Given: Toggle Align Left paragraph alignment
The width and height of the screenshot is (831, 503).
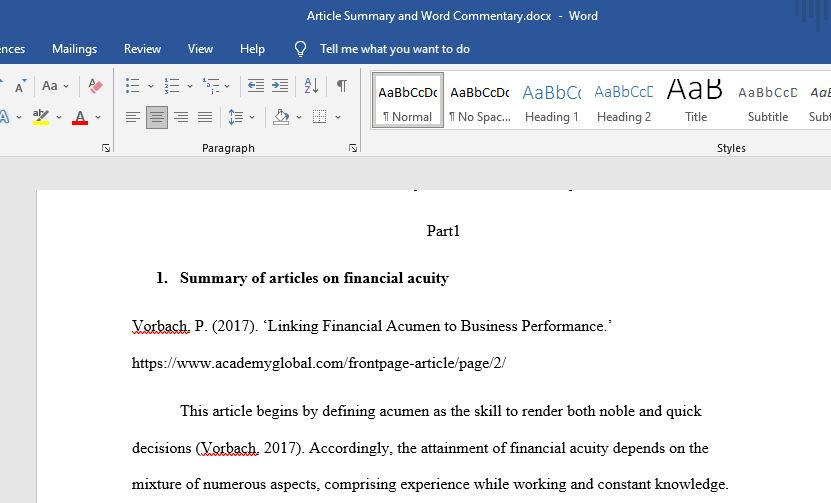Looking at the screenshot, I should (132, 117).
